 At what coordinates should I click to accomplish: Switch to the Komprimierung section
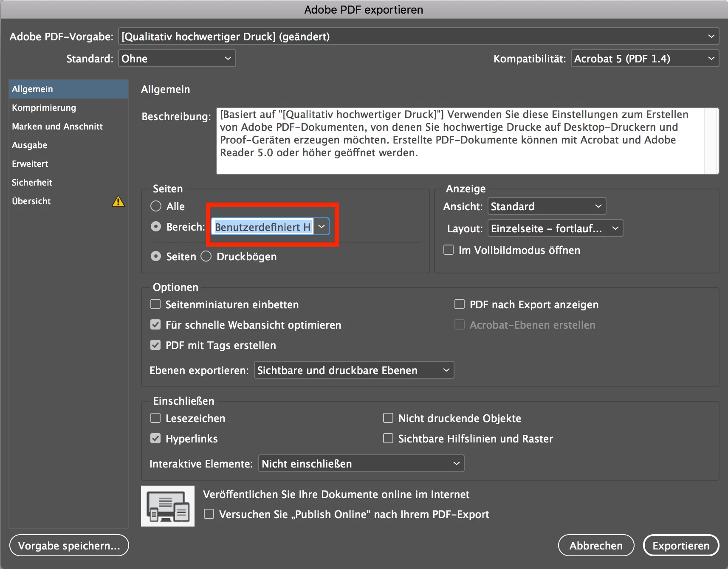tap(69, 108)
